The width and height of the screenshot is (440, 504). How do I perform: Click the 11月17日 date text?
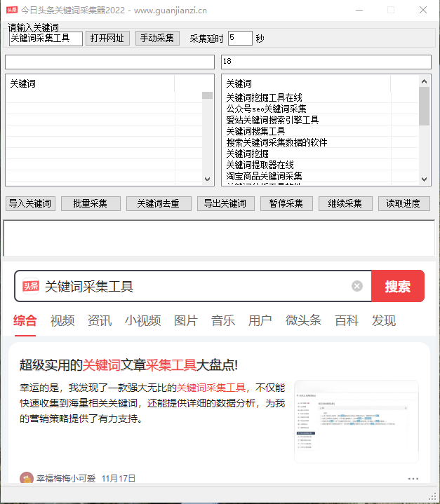(x=119, y=479)
